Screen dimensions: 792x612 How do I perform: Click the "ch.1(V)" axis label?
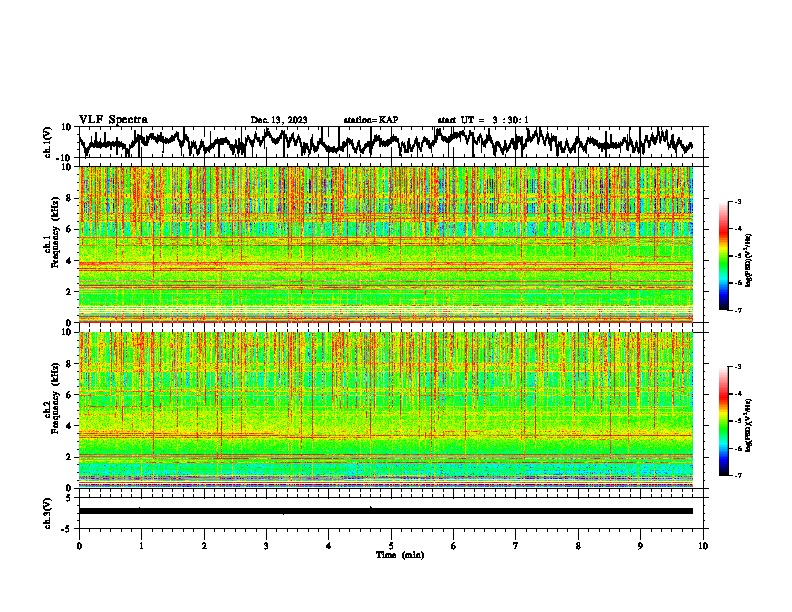coord(47,142)
